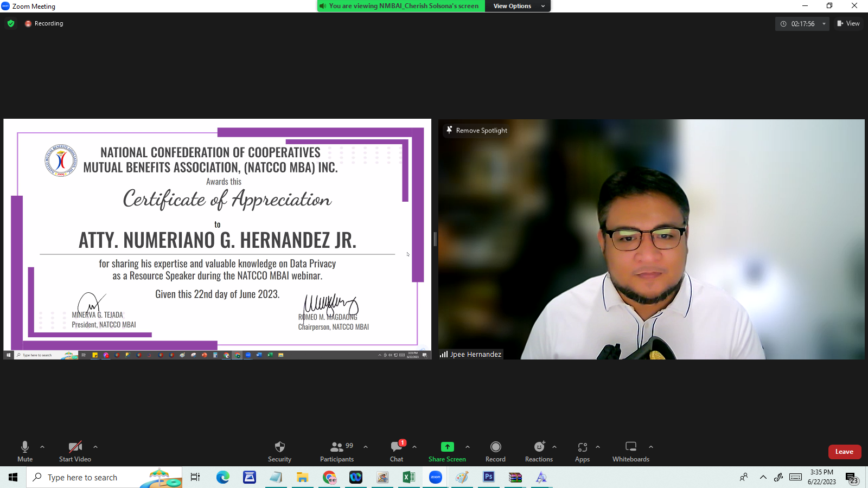Viewport: 868px width, 488px height.
Task: Open the scanner app on the taskbar
Action: click(x=250, y=477)
